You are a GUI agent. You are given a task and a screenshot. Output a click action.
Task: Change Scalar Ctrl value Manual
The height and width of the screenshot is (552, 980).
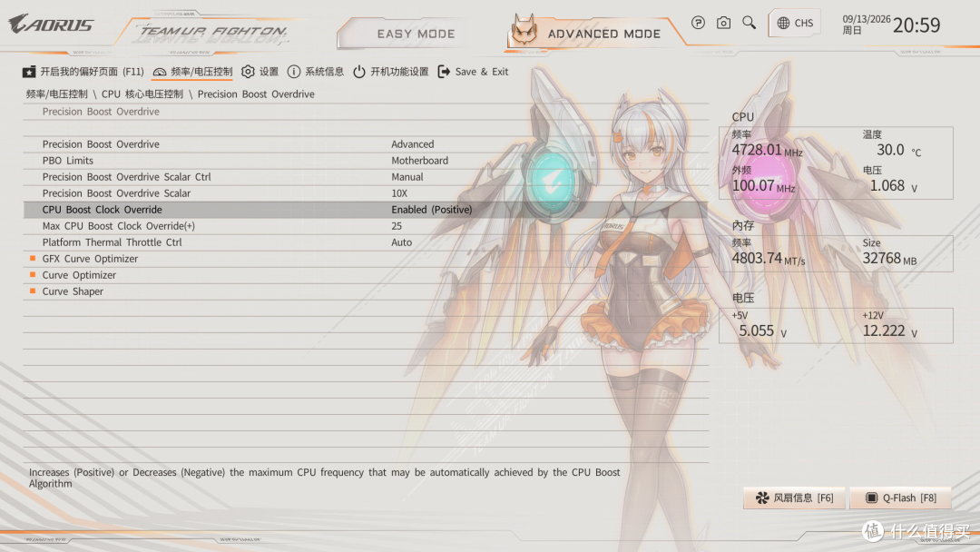[x=407, y=177]
